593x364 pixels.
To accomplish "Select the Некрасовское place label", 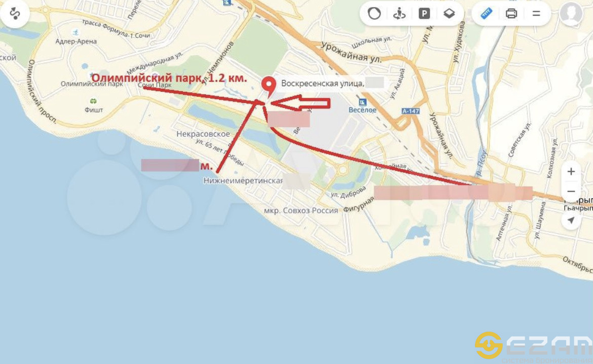I will click(203, 133).
